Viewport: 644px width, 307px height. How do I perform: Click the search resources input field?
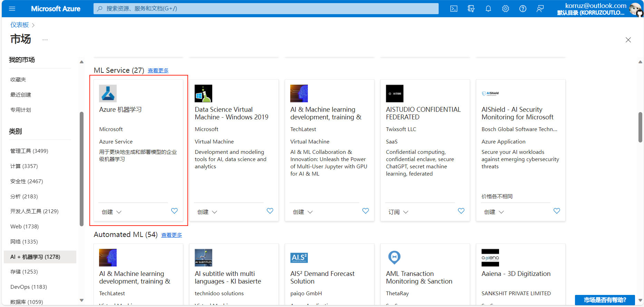pos(266,9)
